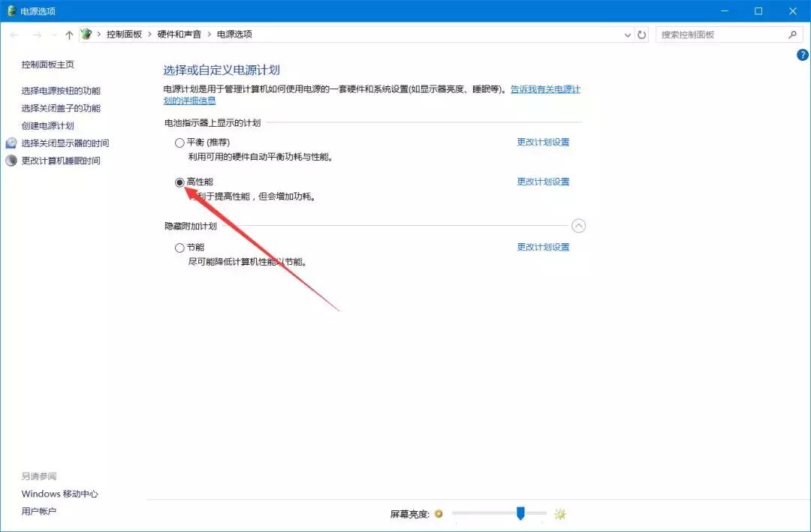Open the address bar dropdown arrow

(628, 35)
